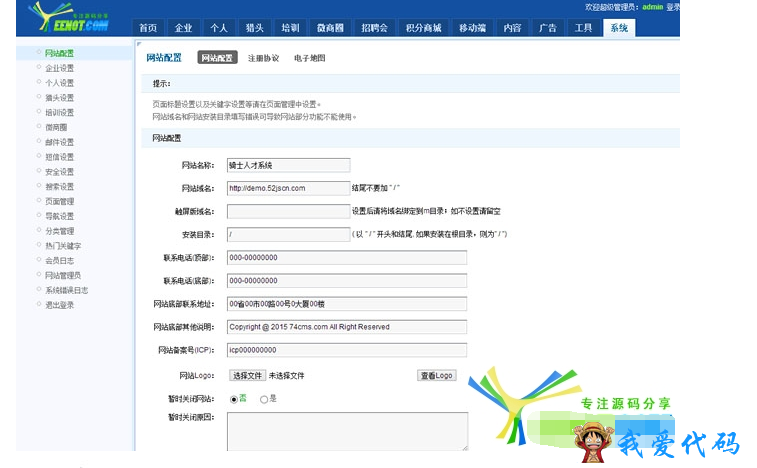
Task: Open 猎头设置 in the sidebar
Action: (x=59, y=98)
